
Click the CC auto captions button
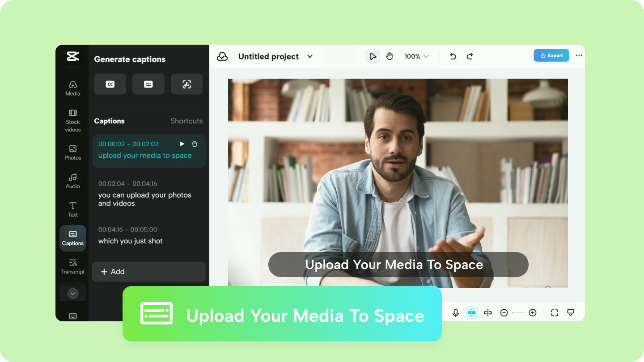coord(110,84)
